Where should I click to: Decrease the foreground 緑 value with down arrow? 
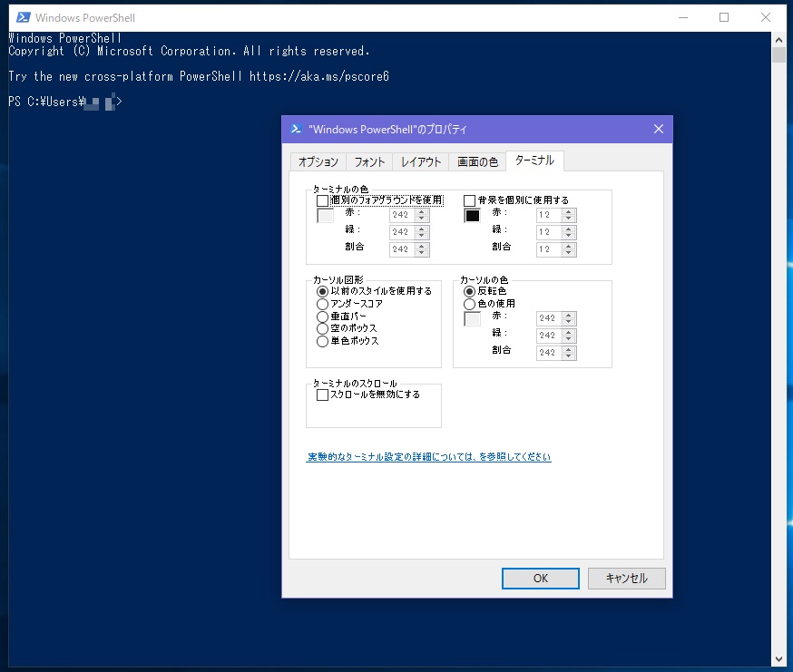pos(422,236)
